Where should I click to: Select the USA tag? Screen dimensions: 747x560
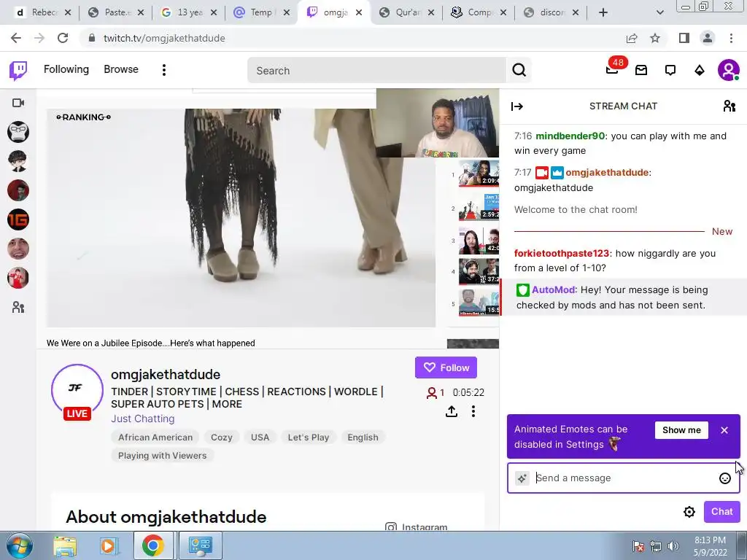coord(260,437)
